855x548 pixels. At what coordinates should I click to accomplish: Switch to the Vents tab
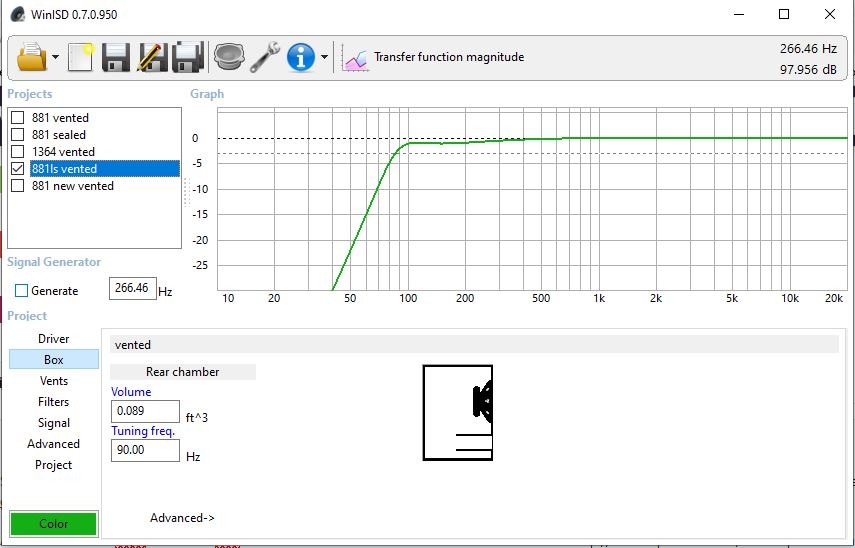click(53, 381)
